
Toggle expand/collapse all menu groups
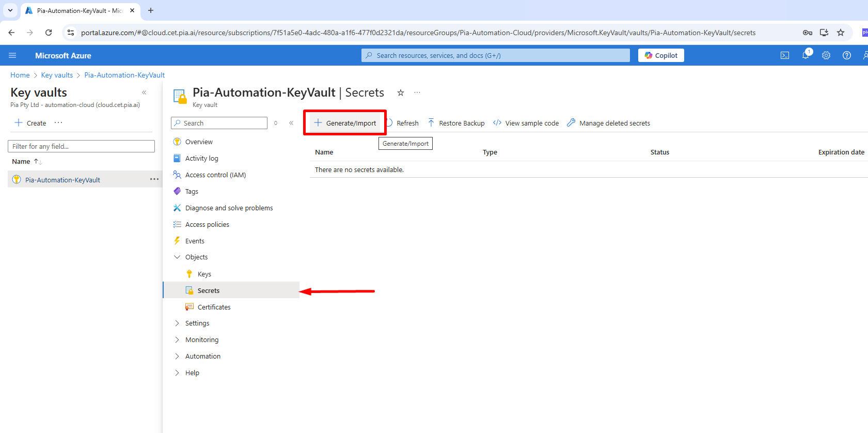coord(276,123)
